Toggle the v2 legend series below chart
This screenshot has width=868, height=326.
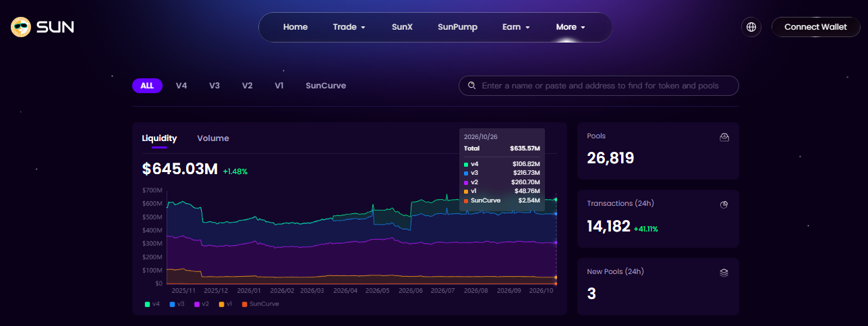click(202, 304)
